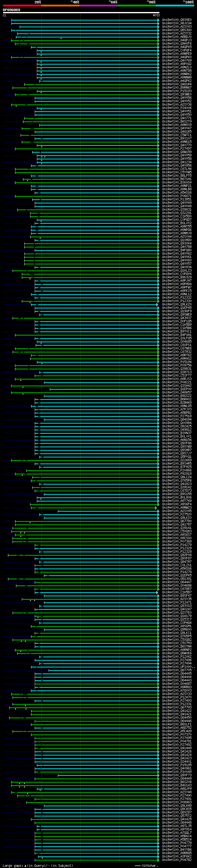Select the UniRef100_A9NT88 label
This screenshot has width=197, height=868.
[x=176, y=71]
